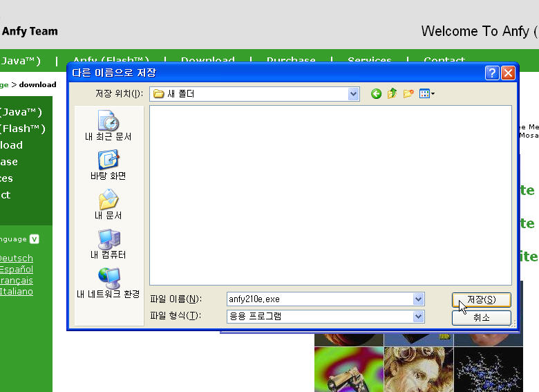Image resolution: width=539 pixels, height=392 pixels.
Task: Create a new folder icon
Action: (408, 93)
